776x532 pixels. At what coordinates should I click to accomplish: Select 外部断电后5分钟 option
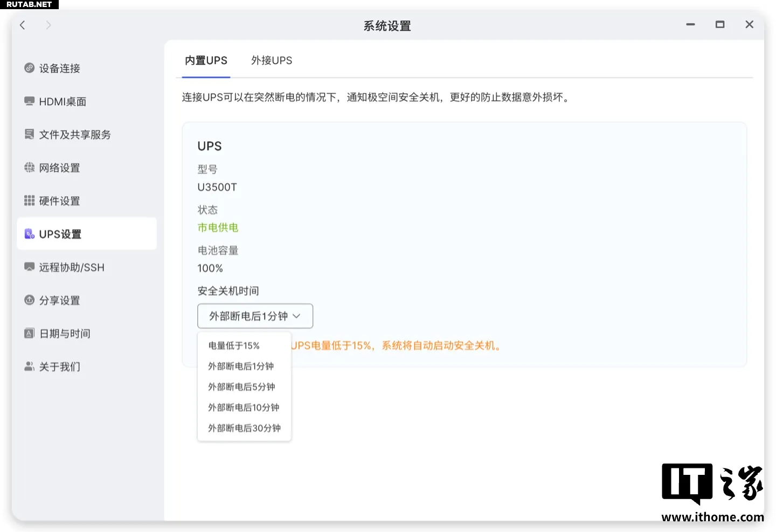click(241, 387)
